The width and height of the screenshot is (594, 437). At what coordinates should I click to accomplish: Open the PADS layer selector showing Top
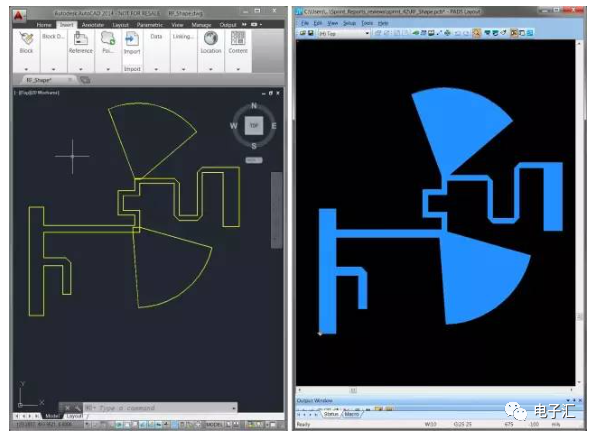[x=344, y=33]
